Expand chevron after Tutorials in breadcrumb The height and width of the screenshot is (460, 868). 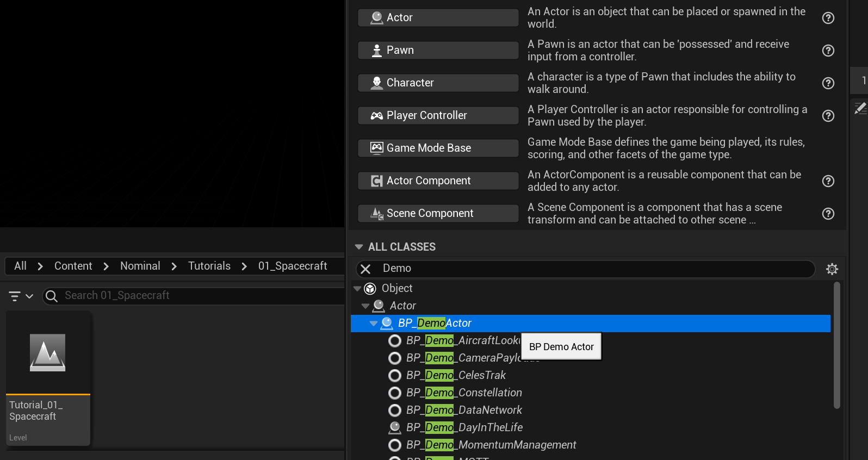pos(244,266)
